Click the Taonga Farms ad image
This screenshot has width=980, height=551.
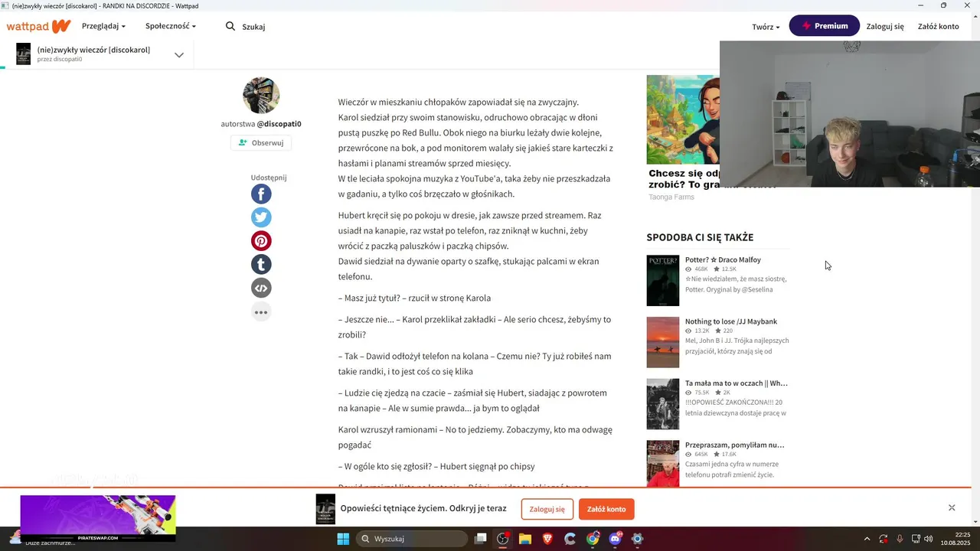pos(683,119)
